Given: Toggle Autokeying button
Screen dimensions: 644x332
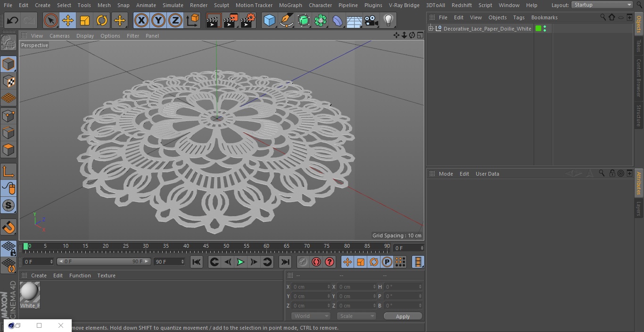Looking at the screenshot, I should [x=316, y=262].
